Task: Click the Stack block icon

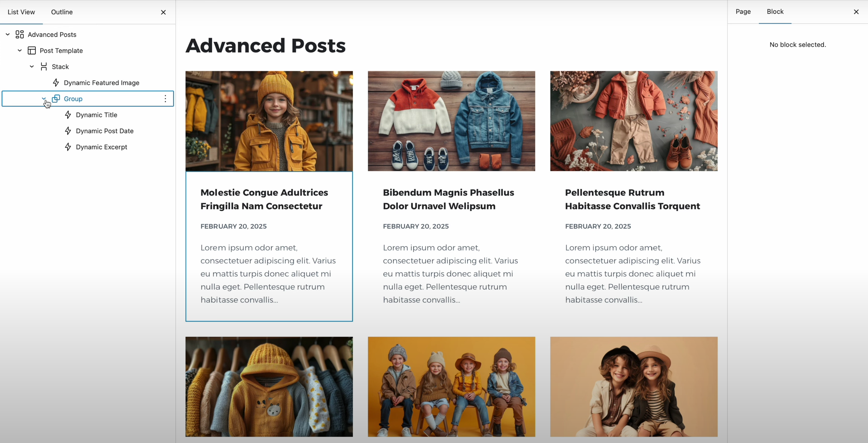Action: pos(44,67)
